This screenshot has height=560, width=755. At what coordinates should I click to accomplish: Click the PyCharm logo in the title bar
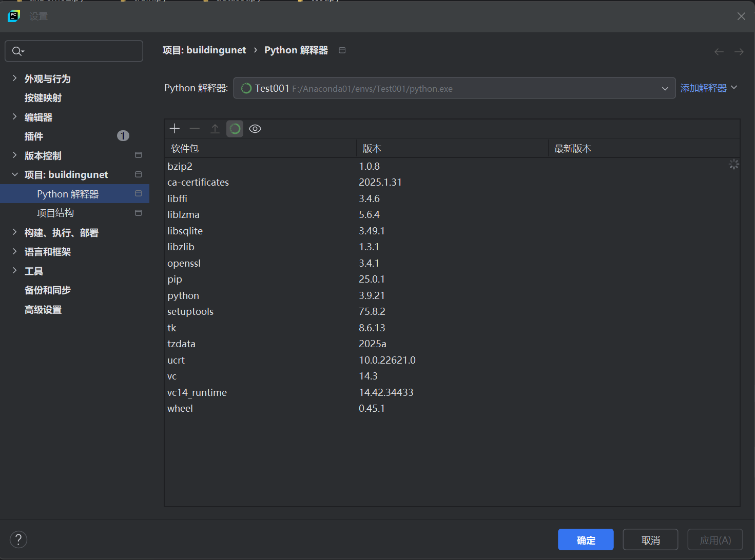14,16
